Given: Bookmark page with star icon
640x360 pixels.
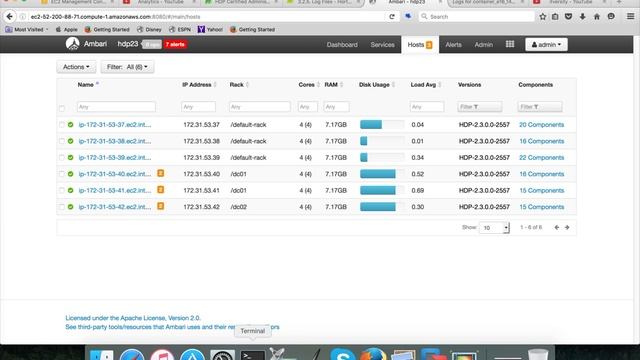Looking at the screenshot, I should pos(542,17).
